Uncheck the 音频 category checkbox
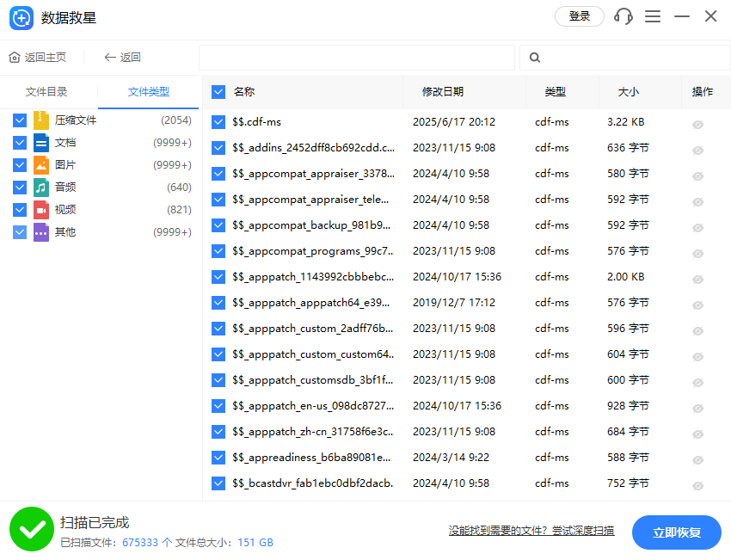Viewport: 731px width, 560px height. (x=20, y=188)
